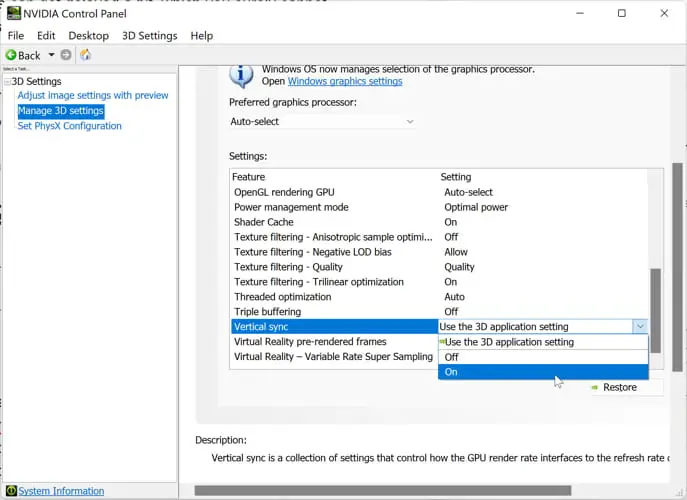Open the Help menu
The height and width of the screenshot is (500, 687).
tap(202, 36)
